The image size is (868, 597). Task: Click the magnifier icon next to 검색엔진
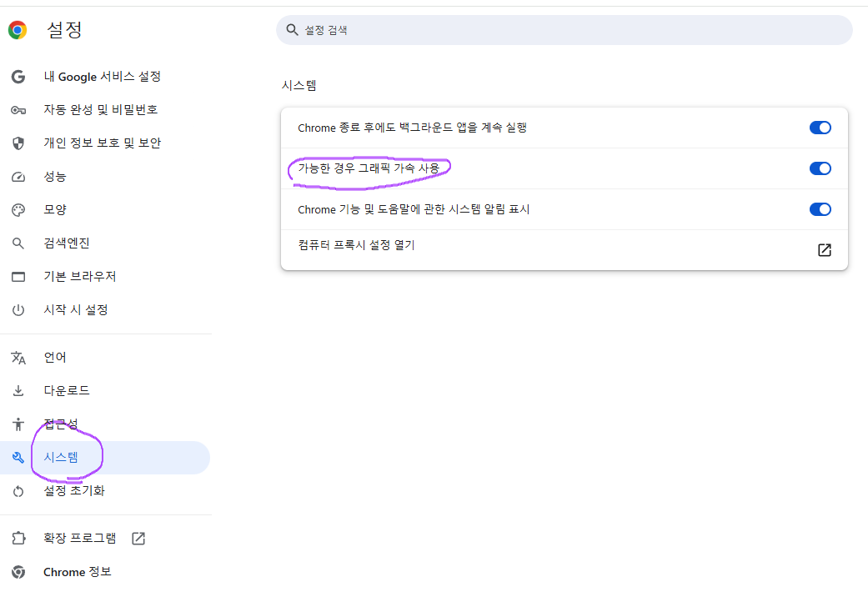coord(18,243)
